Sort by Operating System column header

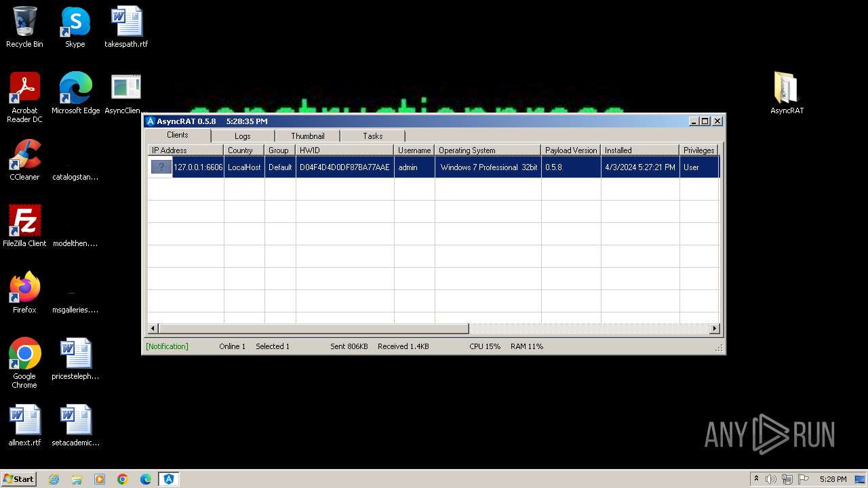[x=488, y=150]
